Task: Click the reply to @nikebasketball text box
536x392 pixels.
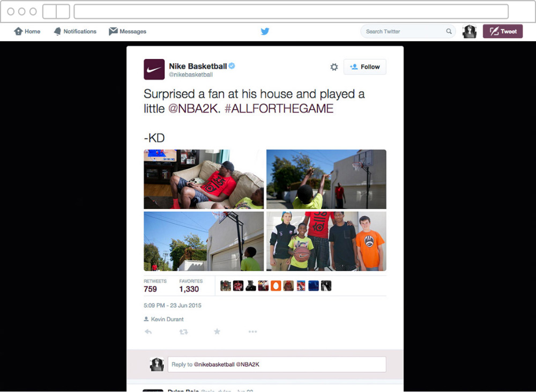Action: [x=277, y=364]
